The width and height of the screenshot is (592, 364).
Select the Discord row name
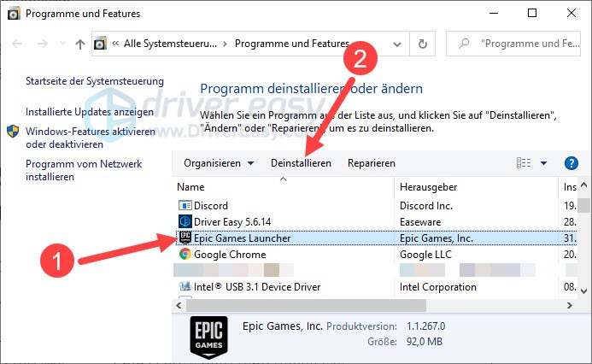211,206
